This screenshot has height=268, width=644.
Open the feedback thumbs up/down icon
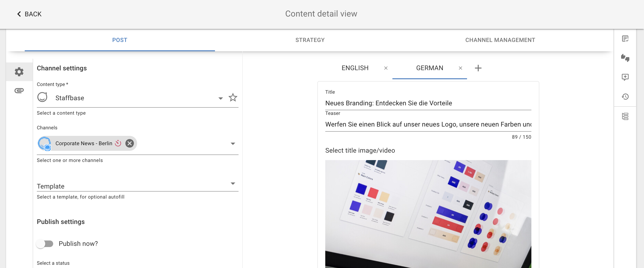pyautogui.click(x=625, y=58)
